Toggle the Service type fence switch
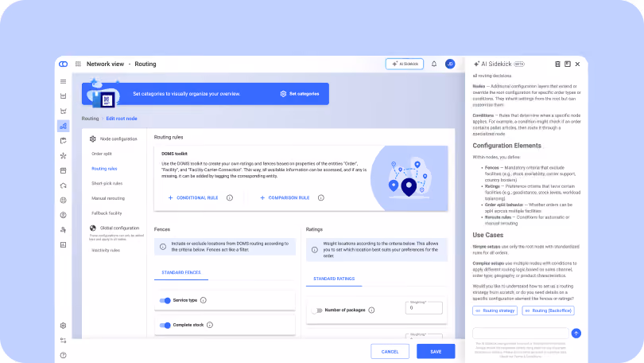This screenshot has height=363, width=644. click(x=165, y=301)
